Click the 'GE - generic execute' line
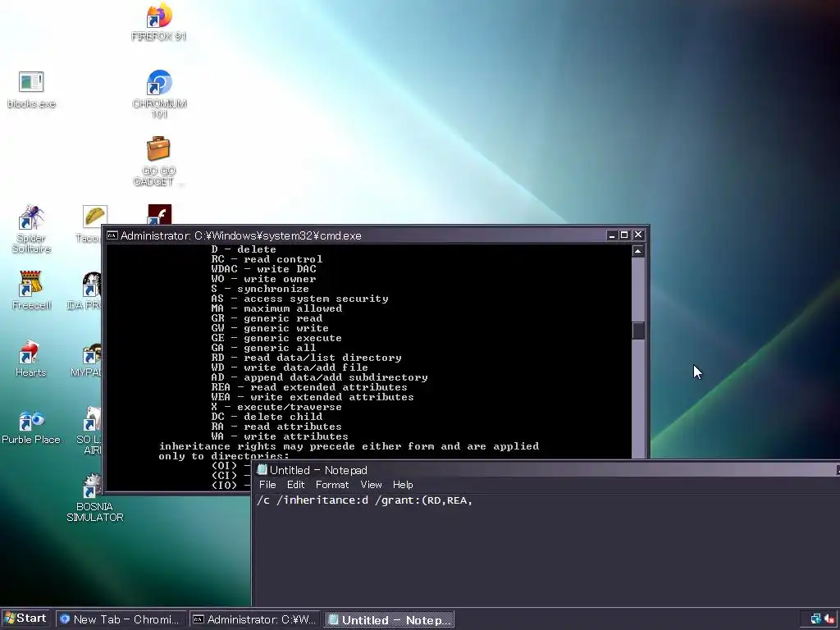This screenshot has height=630, width=840. point(276,338)
